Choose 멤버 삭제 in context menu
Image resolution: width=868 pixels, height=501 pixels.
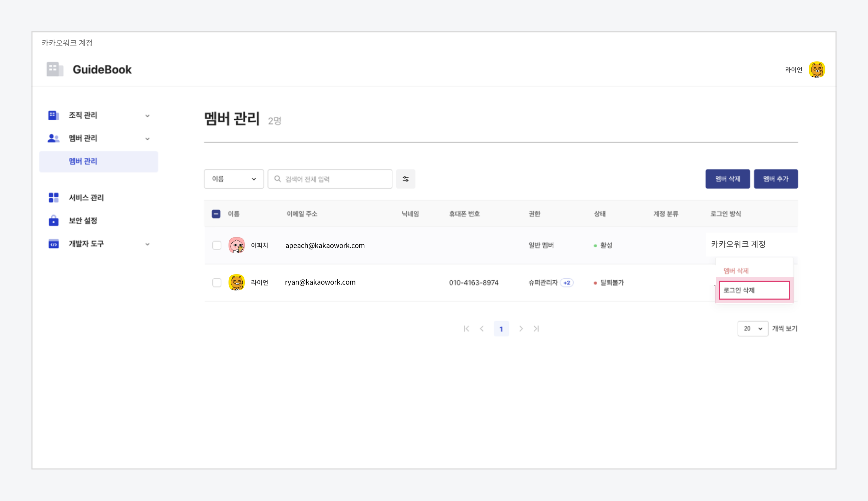(x=736, y=271)
